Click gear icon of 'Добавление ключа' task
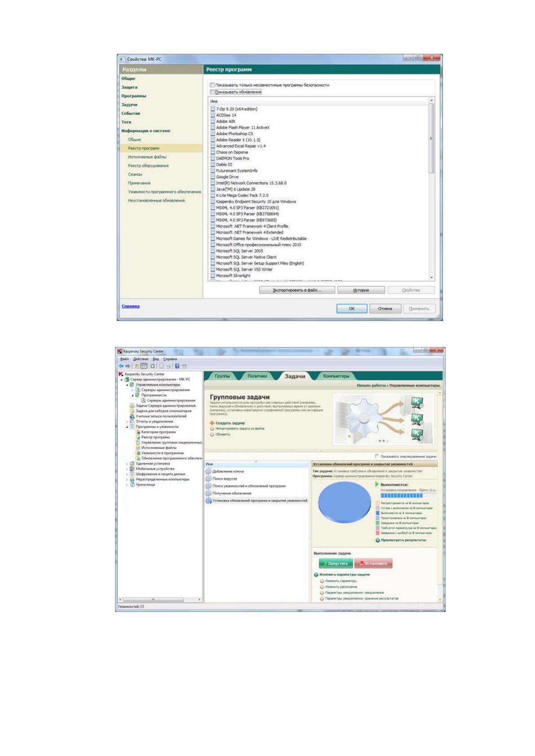This screenshot has width=535, height=756. tap(208, 471)
